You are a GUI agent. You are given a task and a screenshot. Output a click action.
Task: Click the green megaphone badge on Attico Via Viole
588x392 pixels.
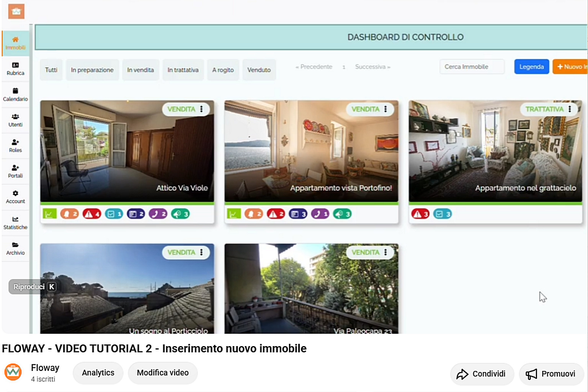coord(180,214)
